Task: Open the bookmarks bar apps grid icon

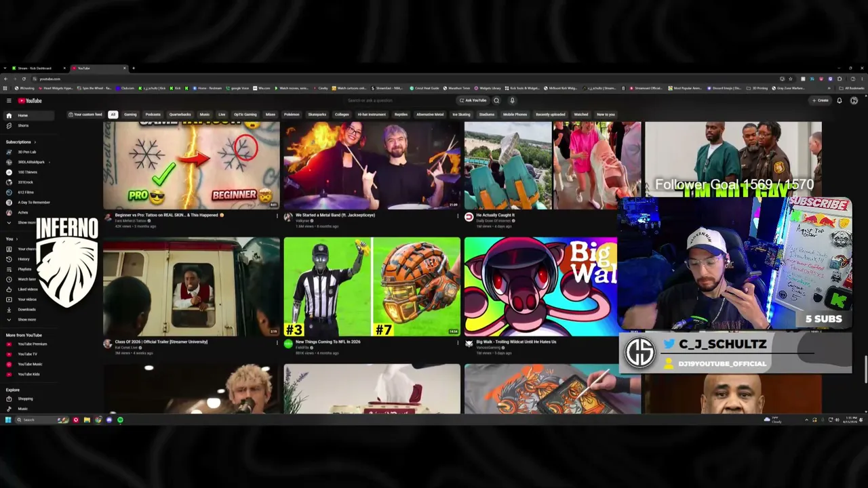Action: tap(5, 88)
